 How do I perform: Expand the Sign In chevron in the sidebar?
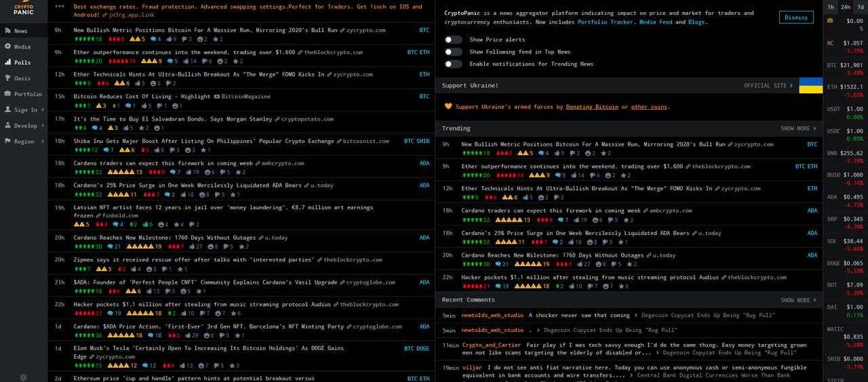tap(42, 110)
